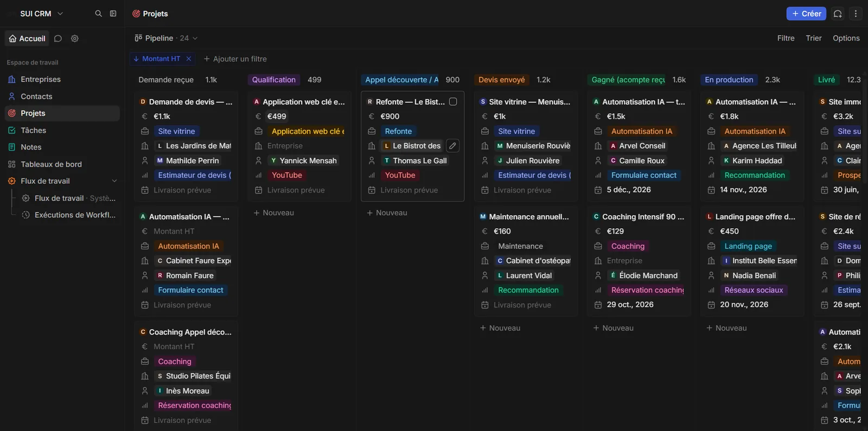Add Nouveau card in Qualification column
868x431 pixels.
click(x=273, y=213)
